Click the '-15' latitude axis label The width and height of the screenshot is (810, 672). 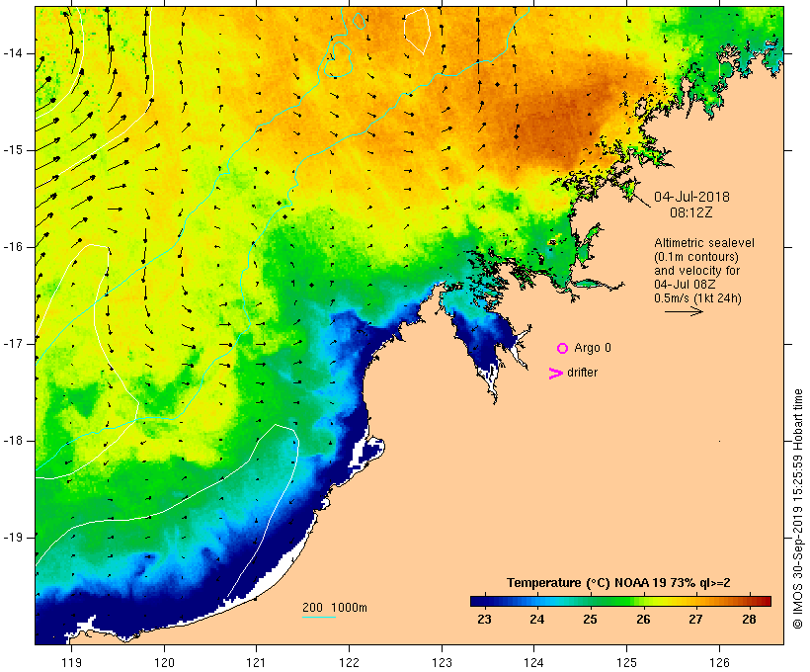pos(12,150)
